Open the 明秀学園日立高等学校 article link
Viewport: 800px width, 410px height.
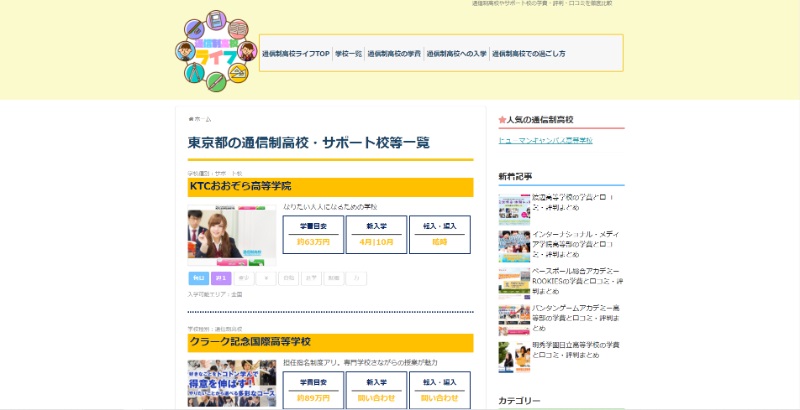click(x=576, y=350)
